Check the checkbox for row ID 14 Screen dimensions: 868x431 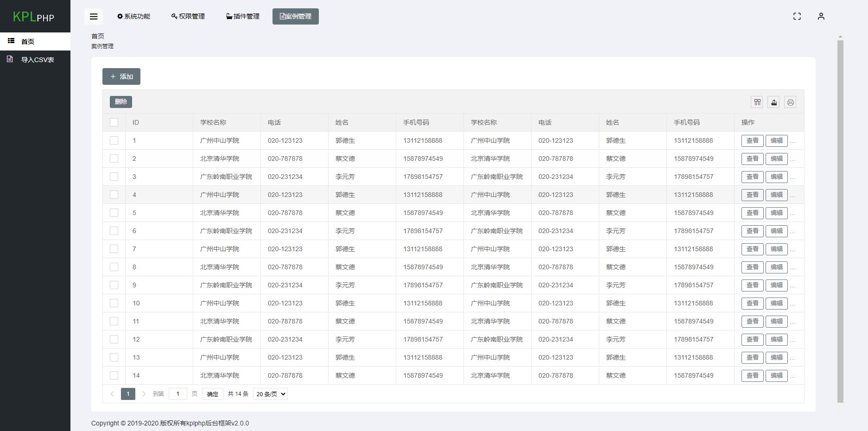[x=114, y=375]
